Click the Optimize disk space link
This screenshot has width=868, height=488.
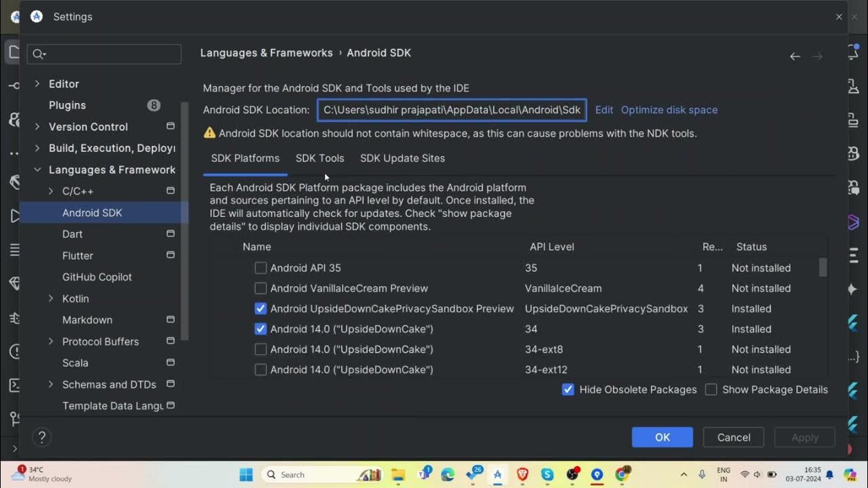(669, 110)
